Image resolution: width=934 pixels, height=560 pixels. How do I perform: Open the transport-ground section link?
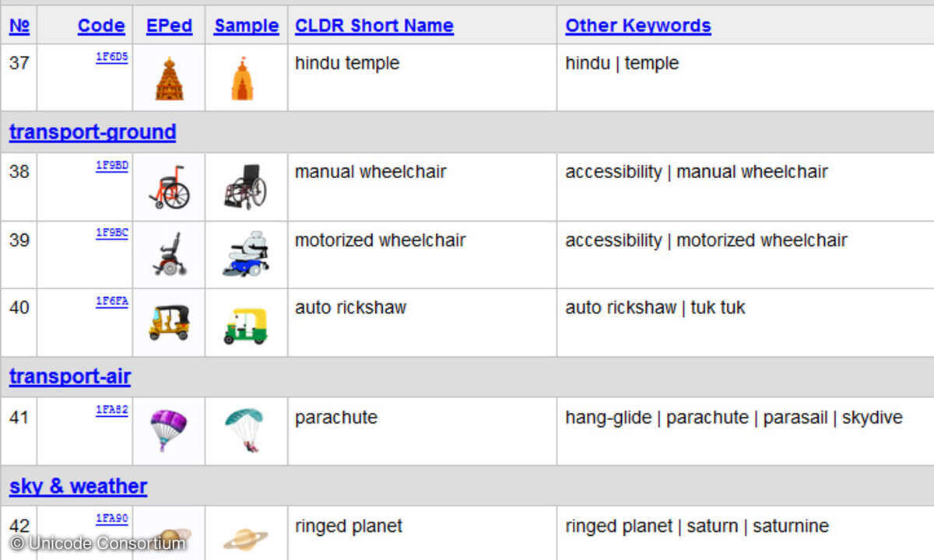click(x=93, y=132)
